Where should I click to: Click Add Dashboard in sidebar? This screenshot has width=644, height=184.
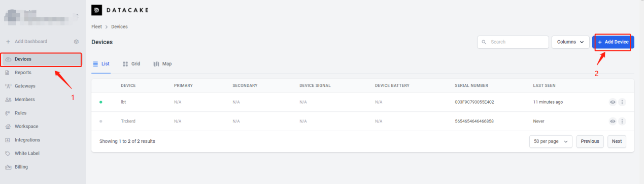31,42
